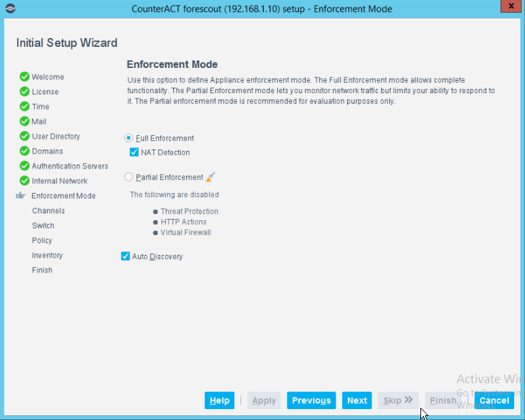Jump to the Finish step in sidebar
Image resolution: width=525 pixels, height=420 pixels.
click(42, 270)
